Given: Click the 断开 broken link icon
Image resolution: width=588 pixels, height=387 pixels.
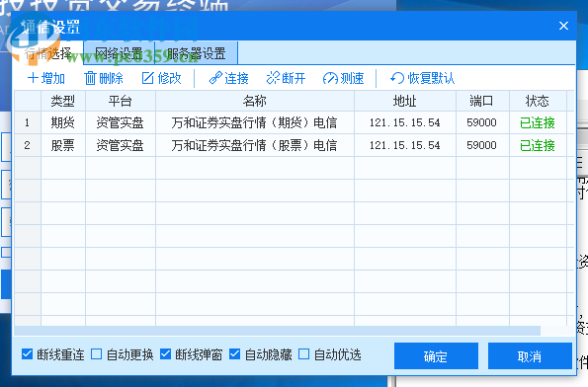Looking at the screenshot, I should (x=273, y=78).
